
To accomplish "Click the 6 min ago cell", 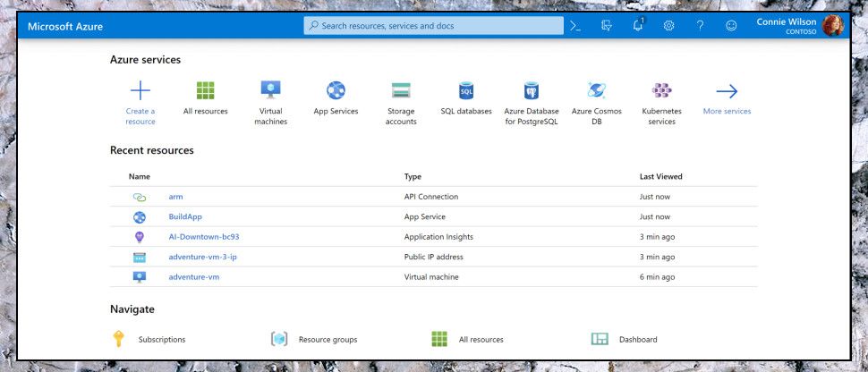I will pos(657,277).
